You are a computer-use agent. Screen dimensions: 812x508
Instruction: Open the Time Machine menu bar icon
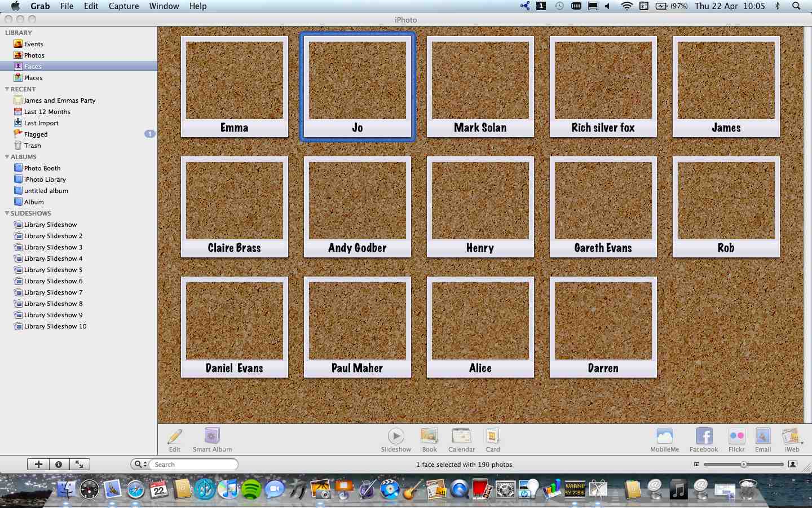(x=559, y=6)
